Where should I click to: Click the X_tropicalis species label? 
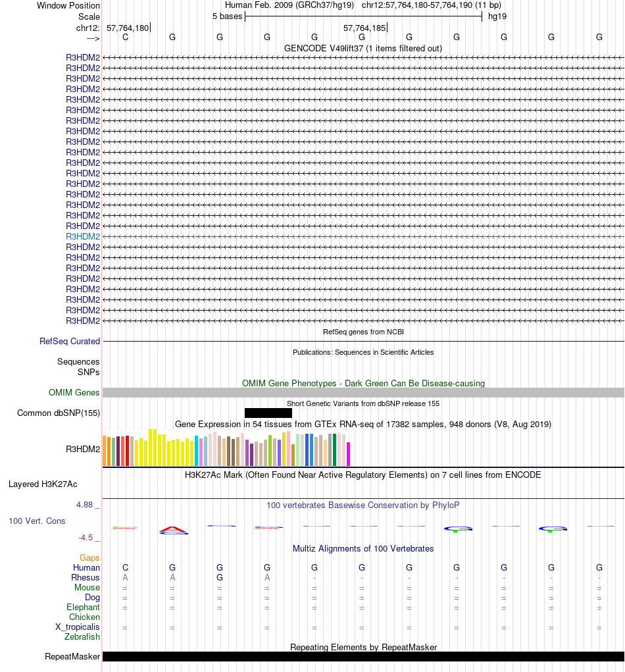point(78,627)
